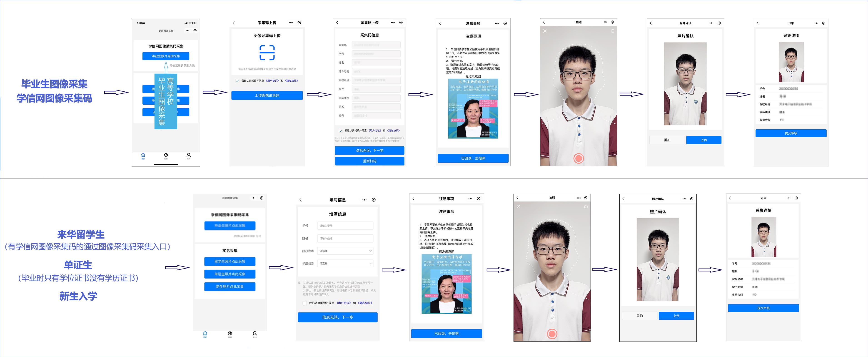The height and width of the screenshot is (357, 868).
Task: Click 留学生照片点此采集 button
Action: 229,261
